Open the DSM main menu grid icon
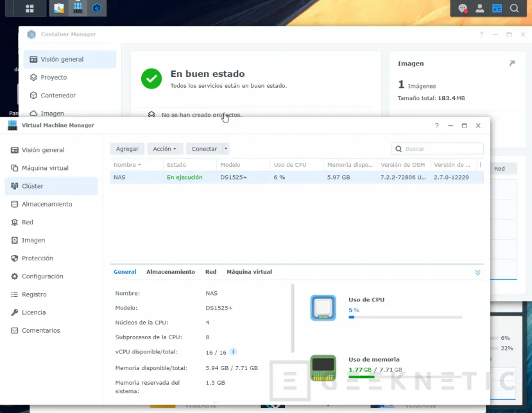Viewport: 532px width, 413px height. coord(30,8)
